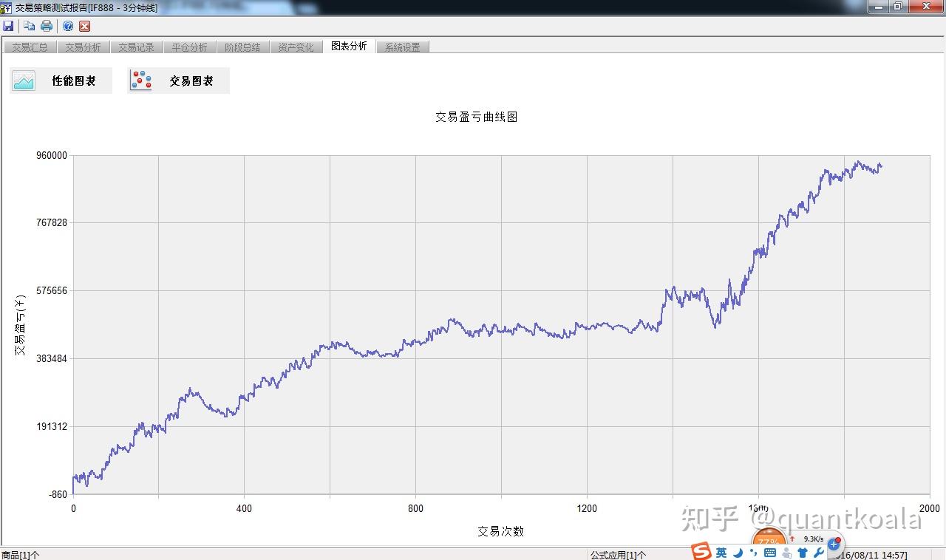Viewport: 946px width, 560px height.
Task: Go to the 系统设置 tab
Action: pos(402,47)
